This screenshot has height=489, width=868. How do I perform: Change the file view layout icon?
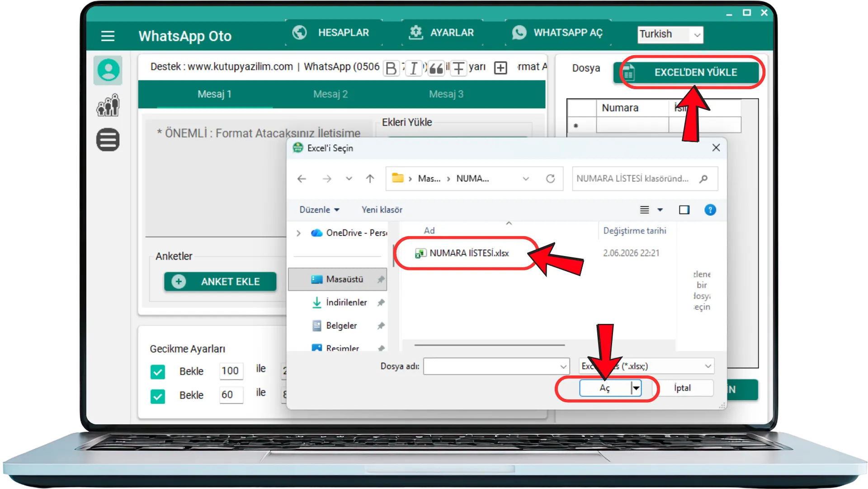tap(645, 210)
